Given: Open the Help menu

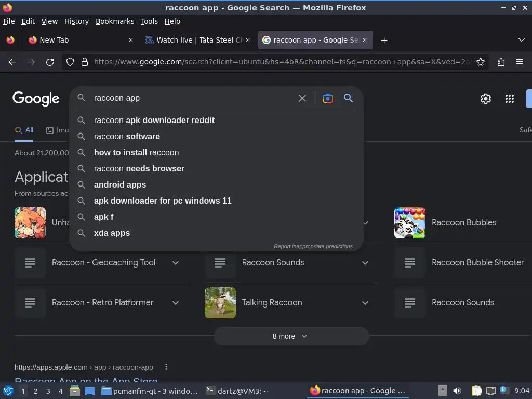Looking at the screenshot, I should [172, 21].
